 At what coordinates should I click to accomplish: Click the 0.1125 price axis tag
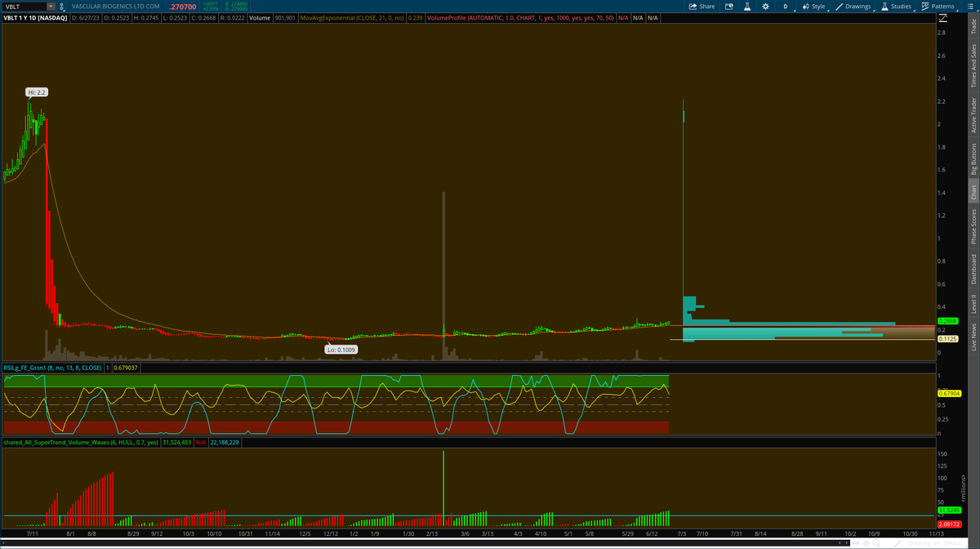tap(947, 338)
